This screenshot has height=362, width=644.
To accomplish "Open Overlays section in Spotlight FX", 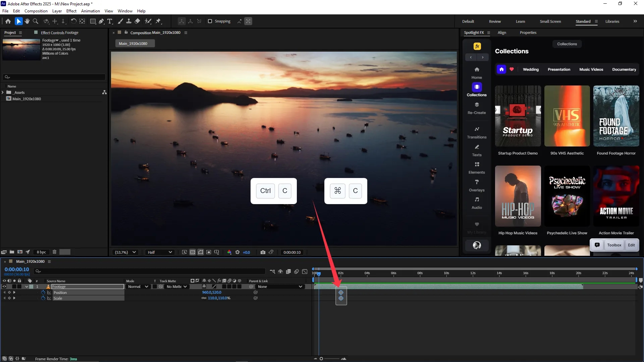I will coord(477,185).
